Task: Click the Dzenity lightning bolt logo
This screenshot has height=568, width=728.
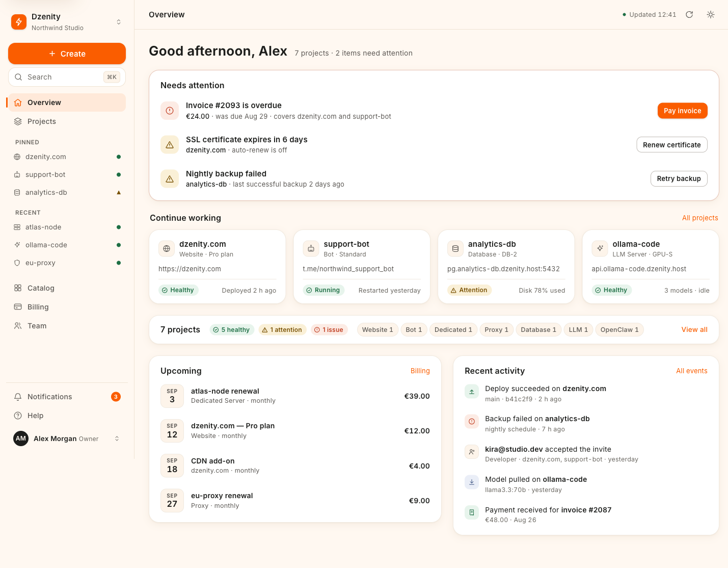Action: click(x=19, y=22)
